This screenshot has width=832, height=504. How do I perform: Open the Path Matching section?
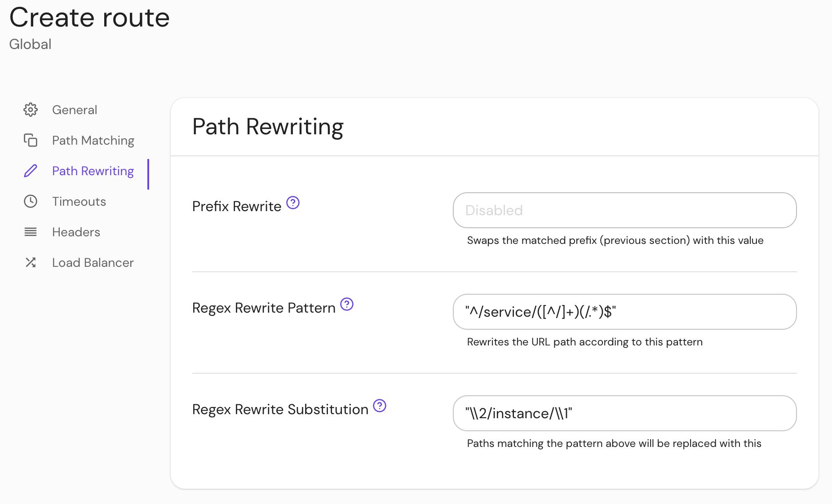(93, 140)
